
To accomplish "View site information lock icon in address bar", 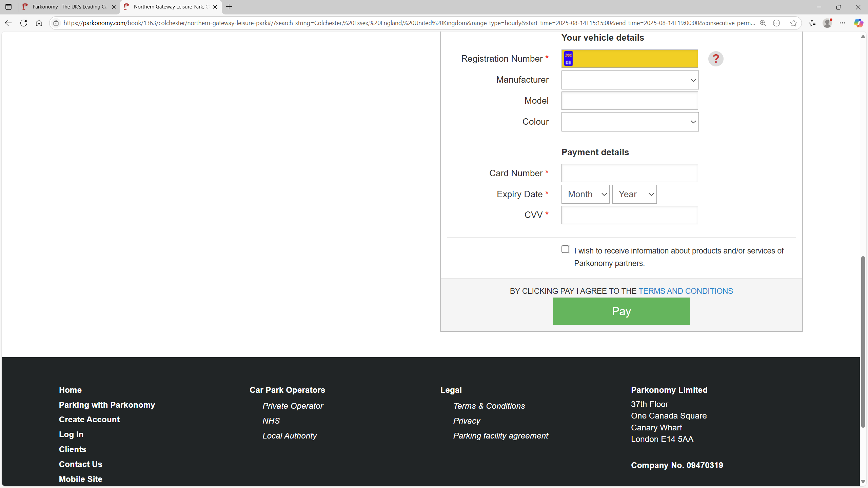I will coord(56,23).
